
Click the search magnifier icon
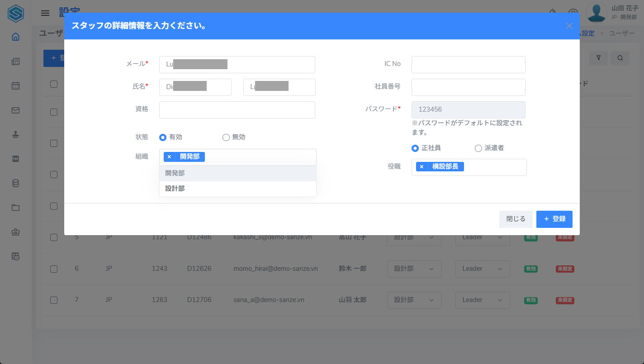pyautogui.click(x=620, y=58)
